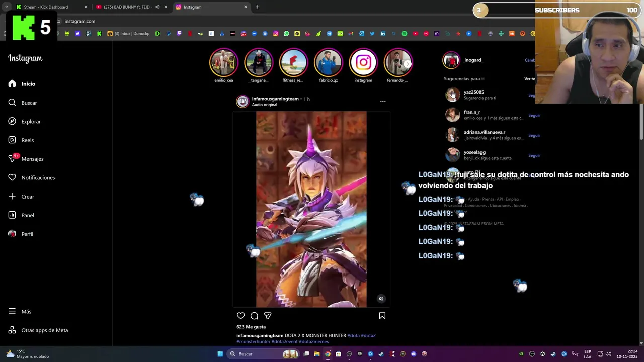Follow fran.n_r with Seguir
The height and width of the screenshot is (362, 644).
point(534,115)
